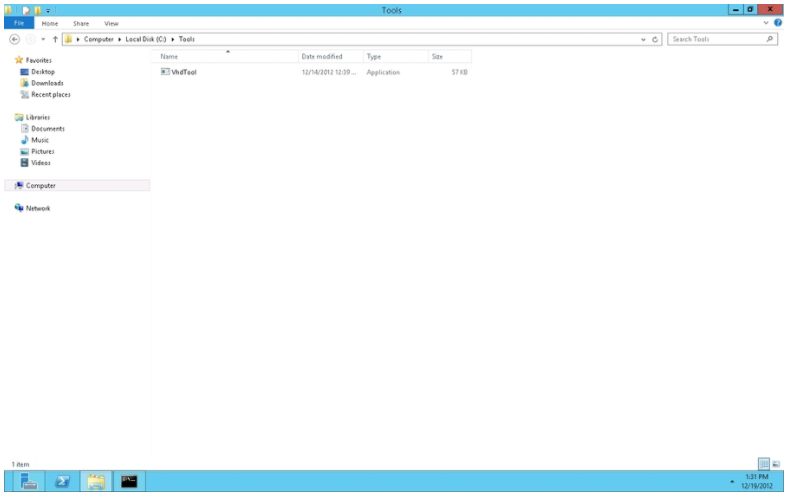Expand the arrow after Computer in breadcrumb
This screenshot has height=497, width=790.
click(119, 39)
